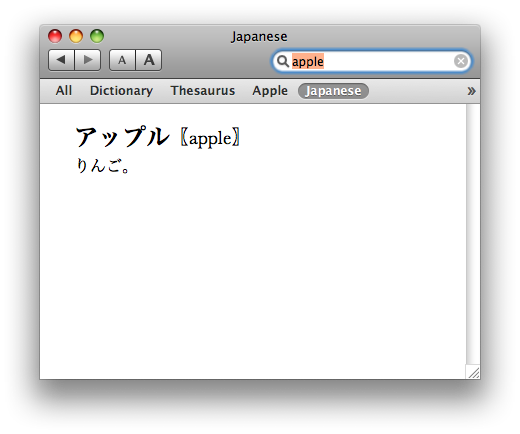Zoom the window with green button
This screenshot has width=520, height=434.
[x=97, y=36]
